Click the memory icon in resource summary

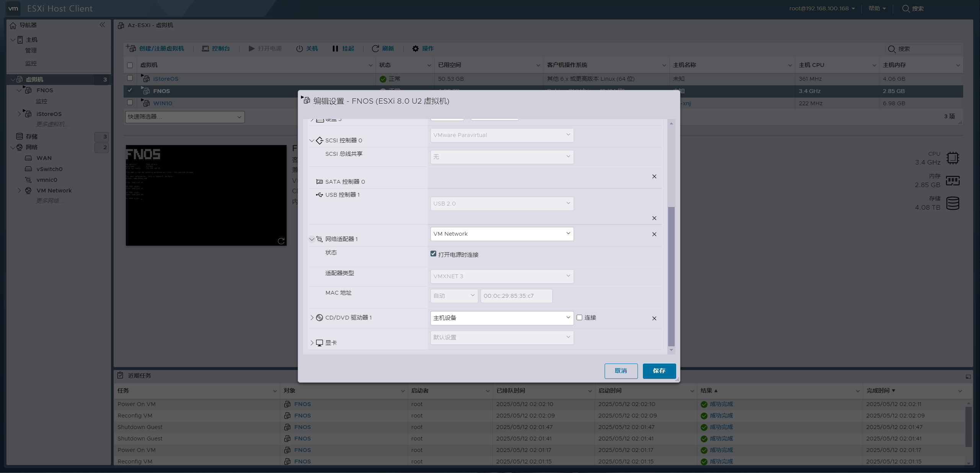(x=953, y=180)
